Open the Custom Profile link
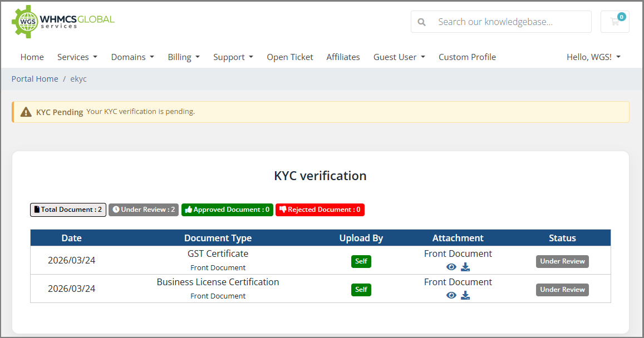 tap(467, 57)
